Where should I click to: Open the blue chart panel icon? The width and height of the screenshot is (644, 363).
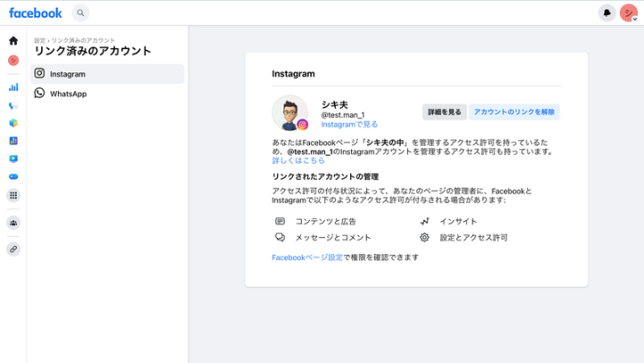13,140
